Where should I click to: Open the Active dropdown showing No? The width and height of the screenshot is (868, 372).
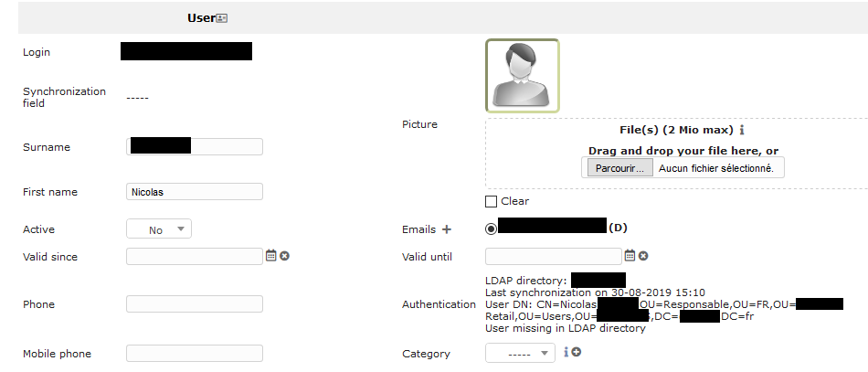pyautogui.click(x=159, y=229)
